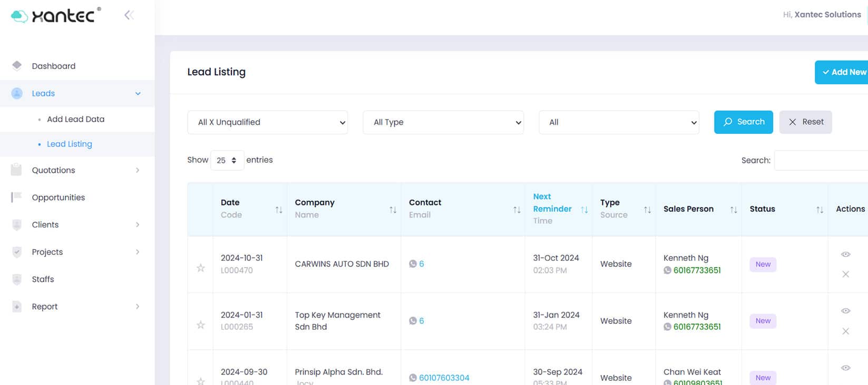The height and width of the screenshot is (385, 868).
Task: Expand the Clients submenu chevron
Action: click(x=138, y=225)
